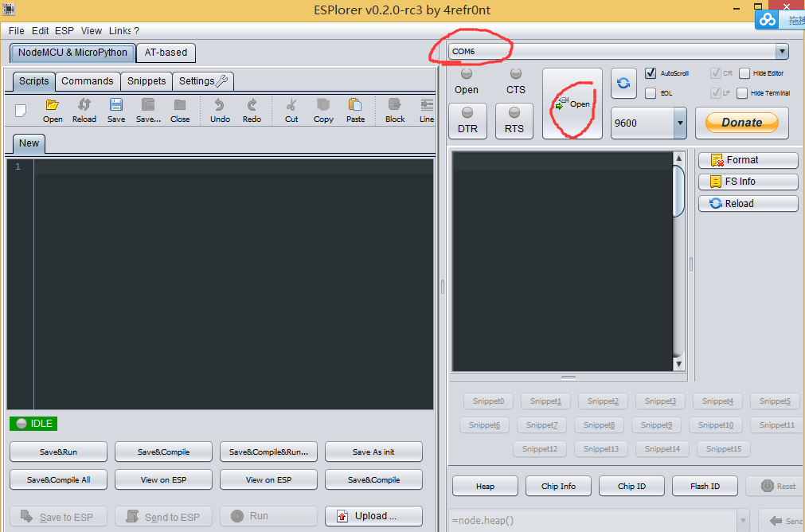Open the 9600 baud rate dropdown

click(x=680, y=123)
